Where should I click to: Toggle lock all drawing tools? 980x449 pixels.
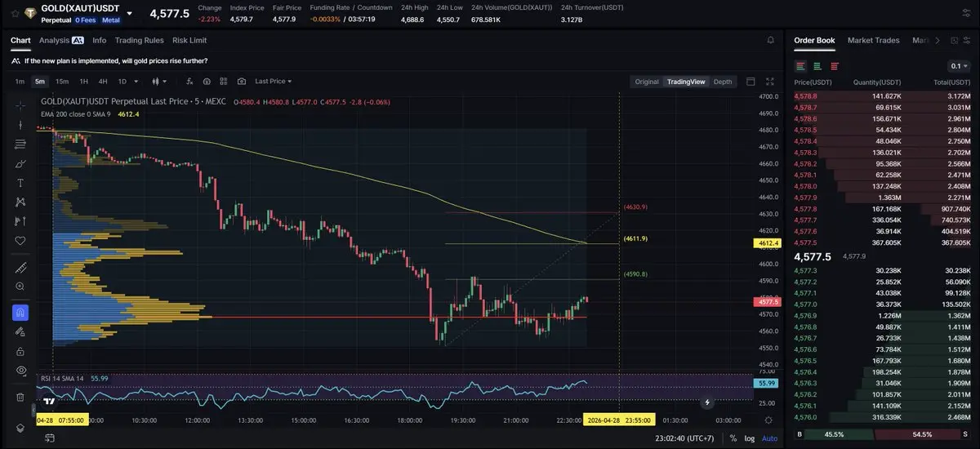[20, 351]
